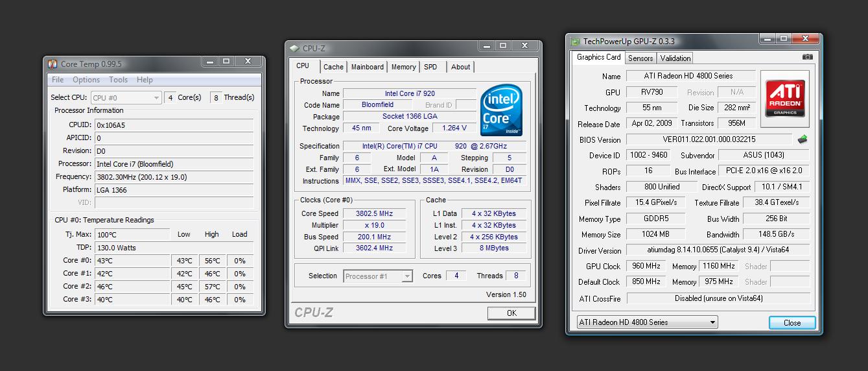Click the Transistors value 956M
This screenshot has height=371, width=868.
click(x=736, y=124)
